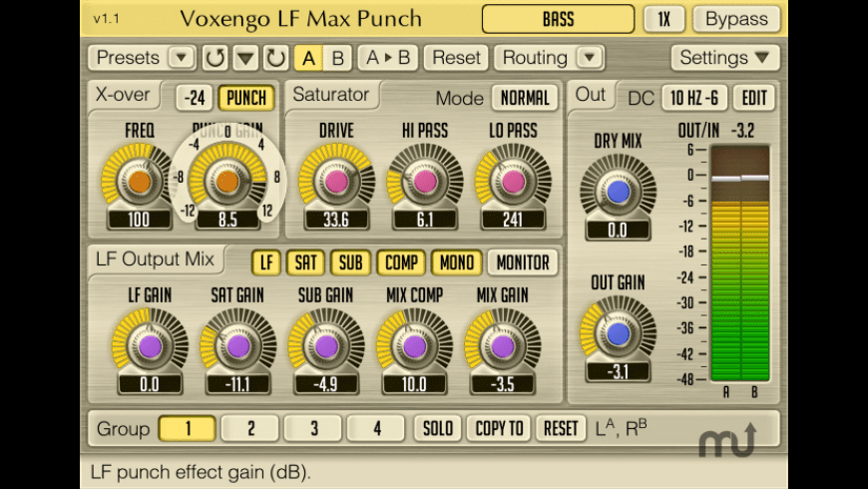Toggle the PUNCH button in X-over

pyautogui.click(x=246, y=98)
